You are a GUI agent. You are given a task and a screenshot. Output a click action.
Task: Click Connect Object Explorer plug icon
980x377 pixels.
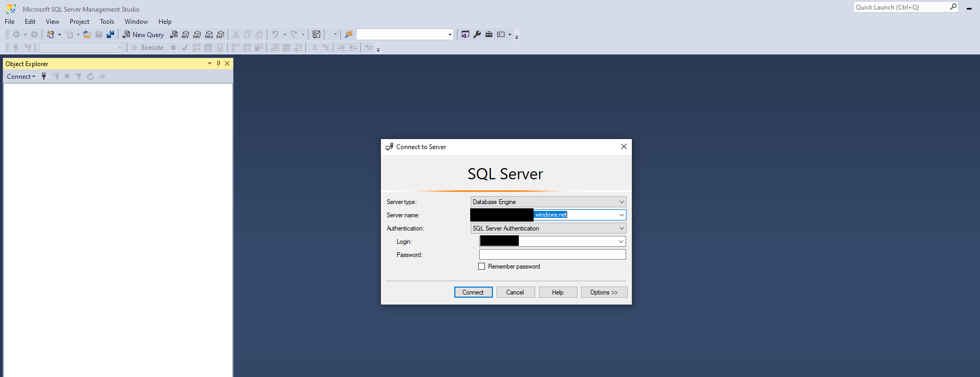click(x=44, y=76)
